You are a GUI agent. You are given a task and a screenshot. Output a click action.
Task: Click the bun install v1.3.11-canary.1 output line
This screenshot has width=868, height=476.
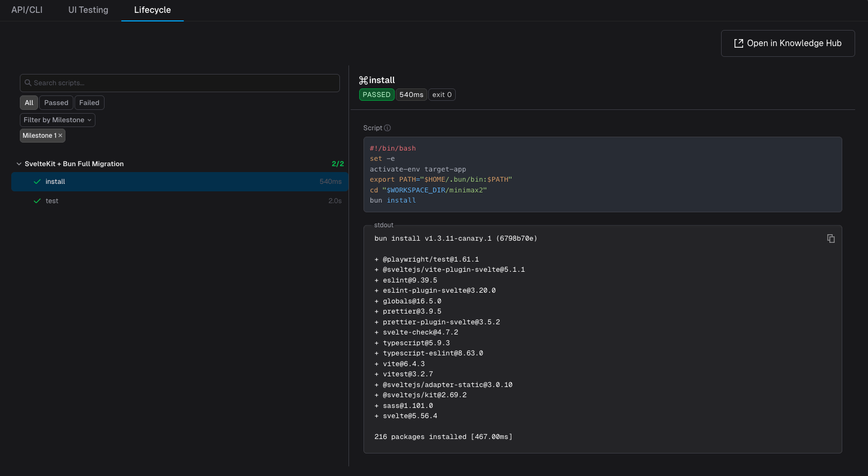(x=456, y=239)
